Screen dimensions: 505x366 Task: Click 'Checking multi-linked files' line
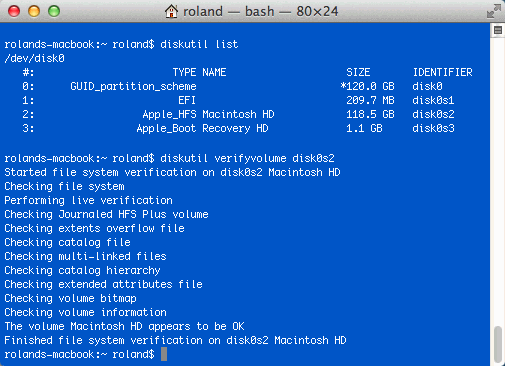coord(85,257)
